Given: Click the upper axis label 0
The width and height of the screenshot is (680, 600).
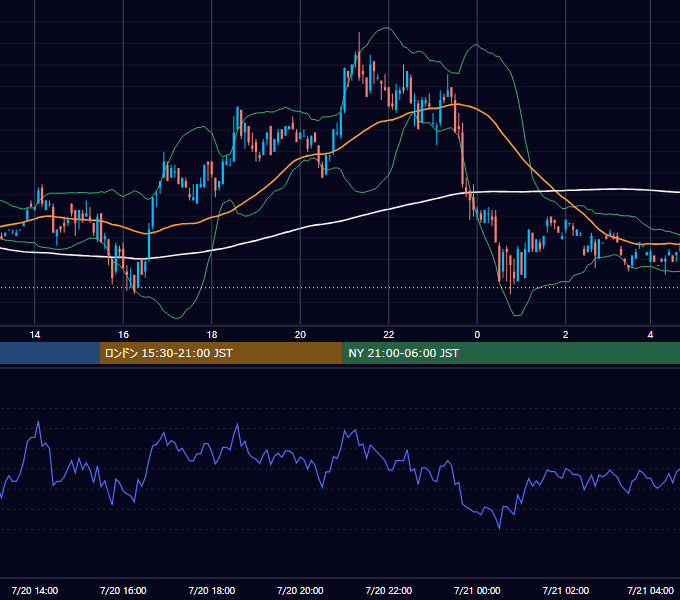Looking at the screenshot, I should point(477,335).
